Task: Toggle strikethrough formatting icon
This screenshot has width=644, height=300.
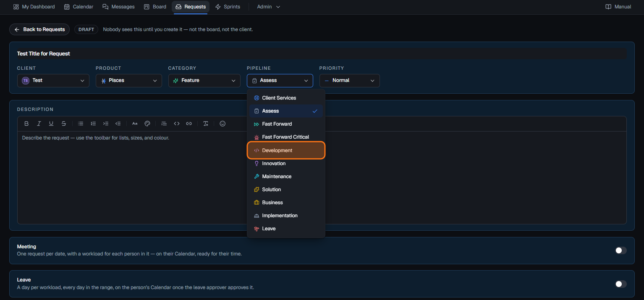Action: point(64,124)
